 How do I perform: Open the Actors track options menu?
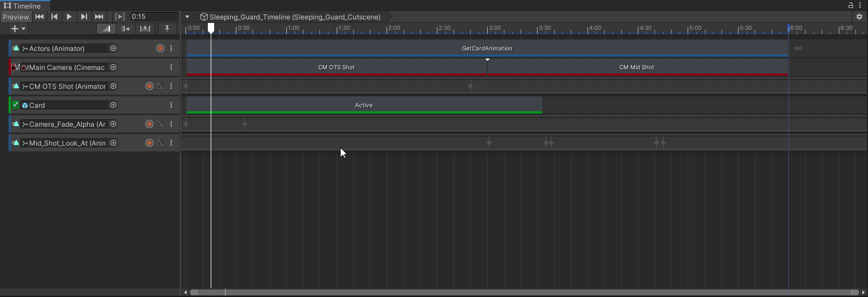(171, 48)
